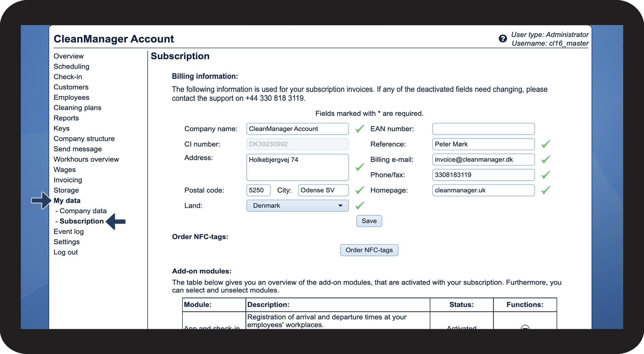
Task: Click into the Reference field
Action: (x=483, y=144)
